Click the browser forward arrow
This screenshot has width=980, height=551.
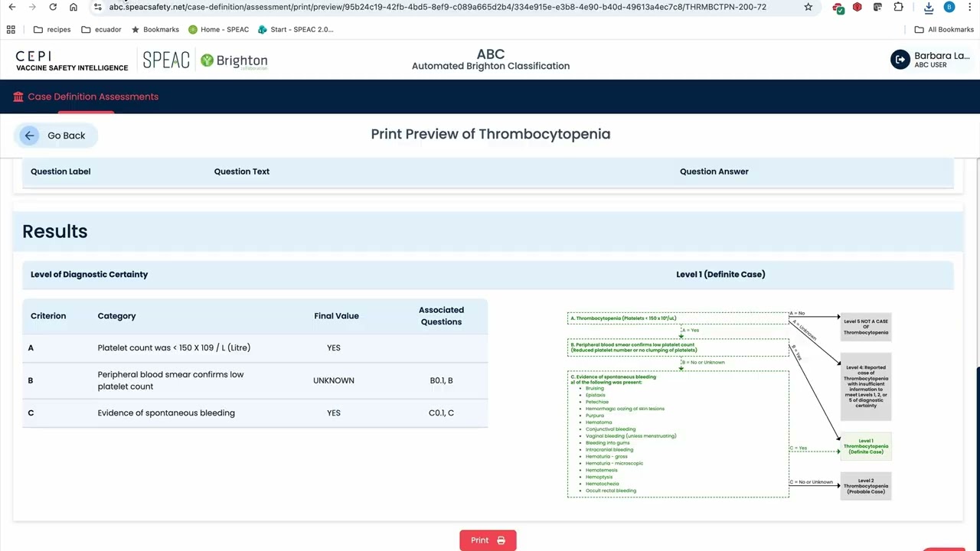[x=32, y=7]
